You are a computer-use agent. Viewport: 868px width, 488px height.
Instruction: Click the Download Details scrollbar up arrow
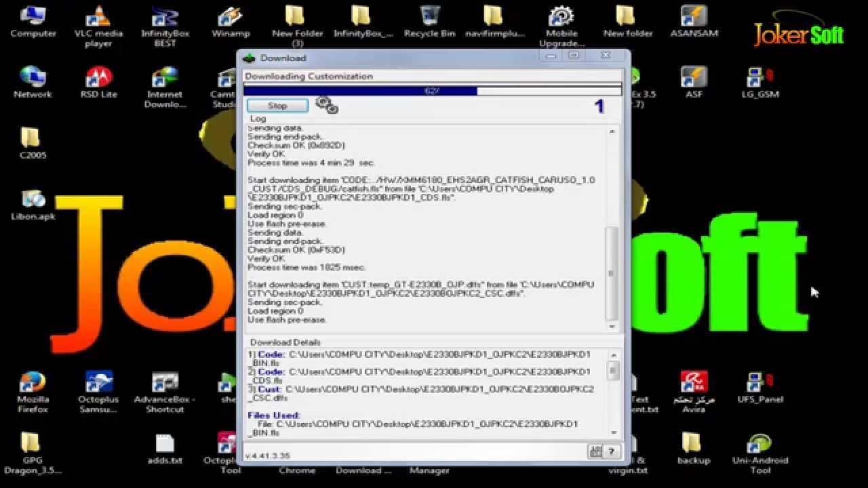click(613, 355)
